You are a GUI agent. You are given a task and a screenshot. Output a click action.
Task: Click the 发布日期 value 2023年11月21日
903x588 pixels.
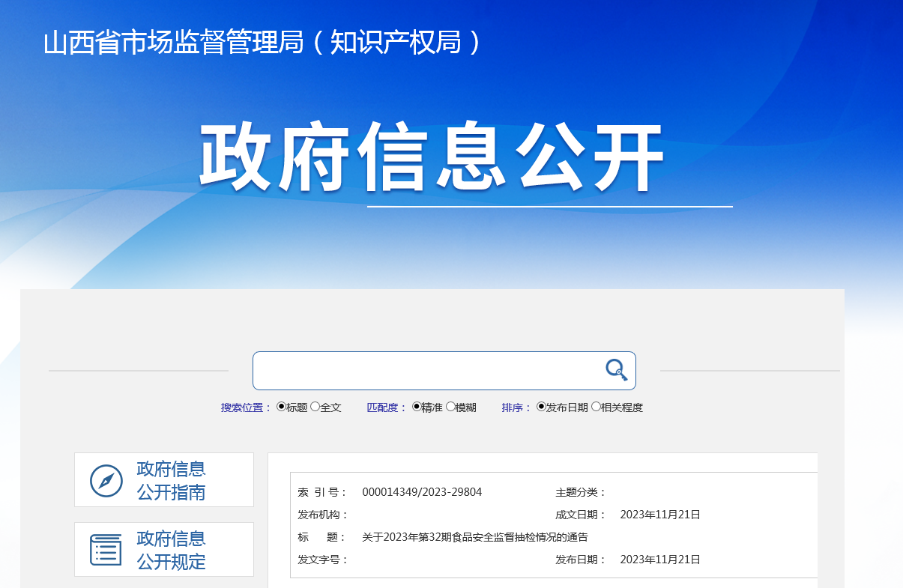[660, 560]
